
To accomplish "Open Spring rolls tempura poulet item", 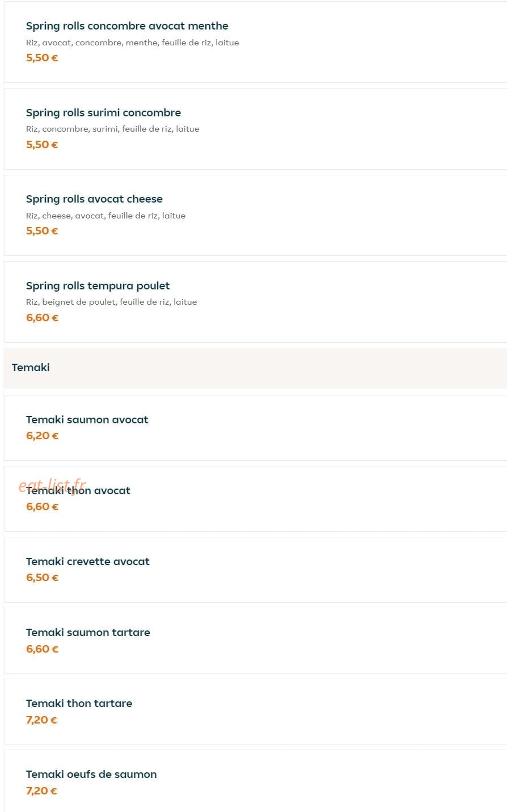I will (255, 302).
